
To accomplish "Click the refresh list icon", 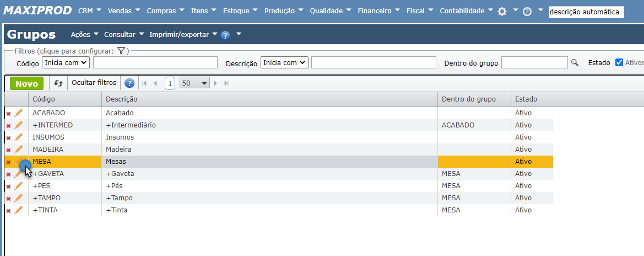I will (x=58, y=83).
